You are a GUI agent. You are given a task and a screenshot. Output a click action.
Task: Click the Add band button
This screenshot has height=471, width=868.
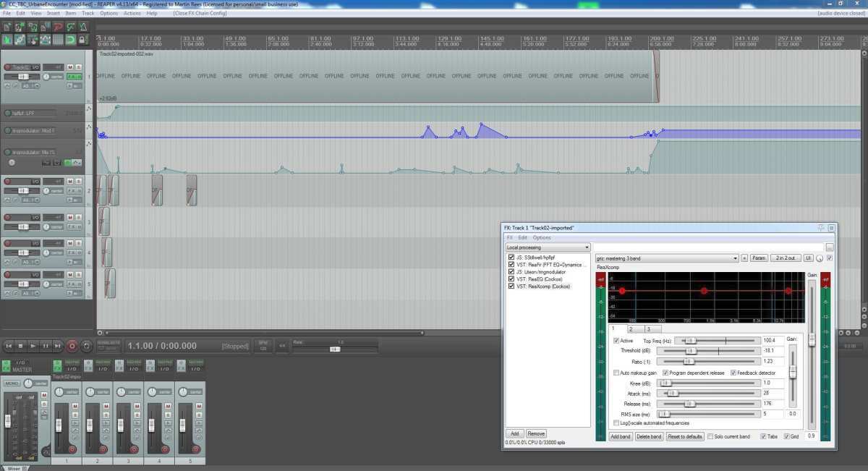[x=621, y=437]
